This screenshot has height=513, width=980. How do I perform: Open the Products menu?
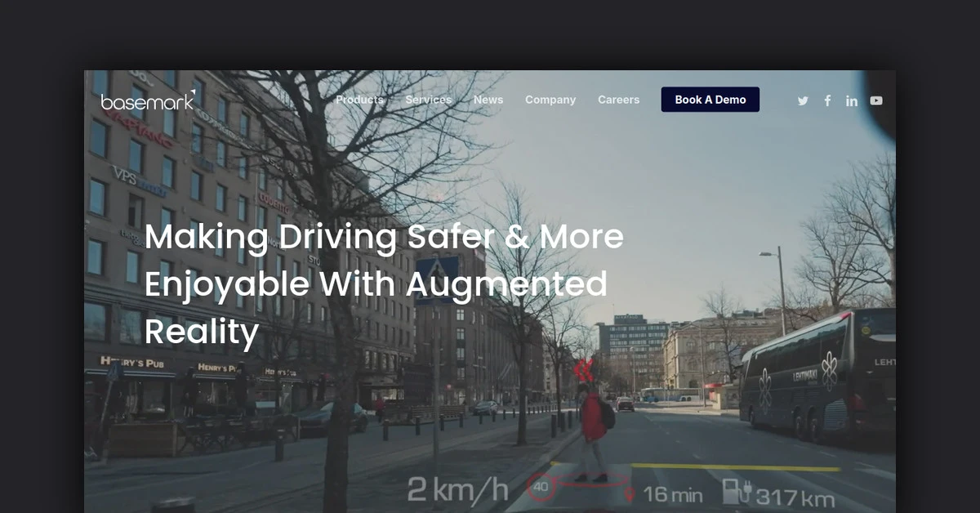(359, 100)
